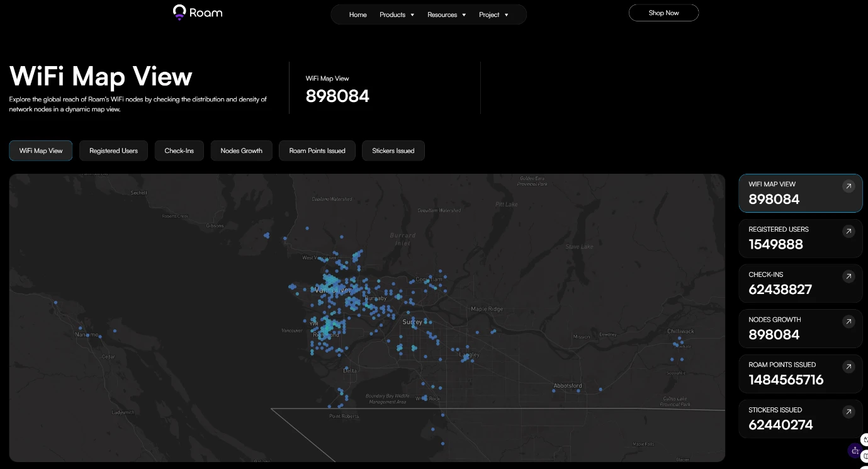Open Roam Points Issued arrow icon
Viewport: 868px width, 469px height.
[x=848, y=366]
